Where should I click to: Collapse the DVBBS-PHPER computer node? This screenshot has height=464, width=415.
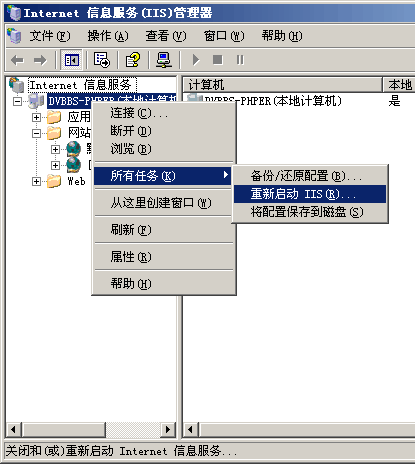point(17,101)
